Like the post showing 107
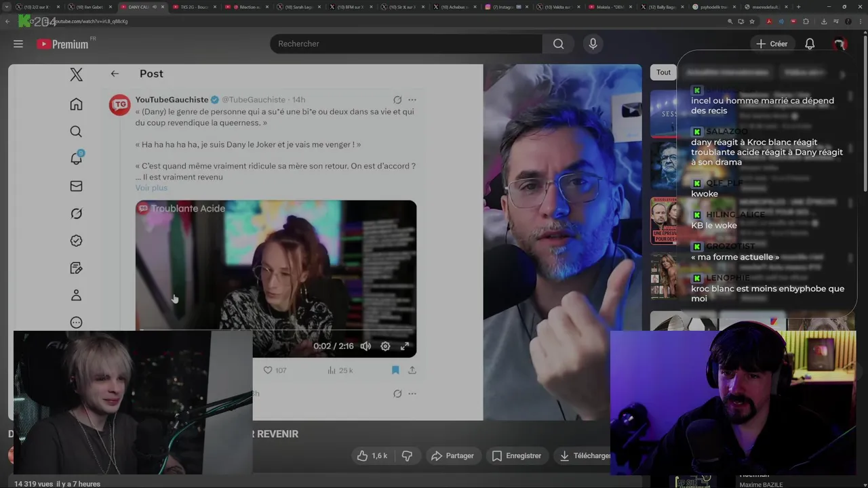This screenshot has width=868, height=488. coord(275,370)
